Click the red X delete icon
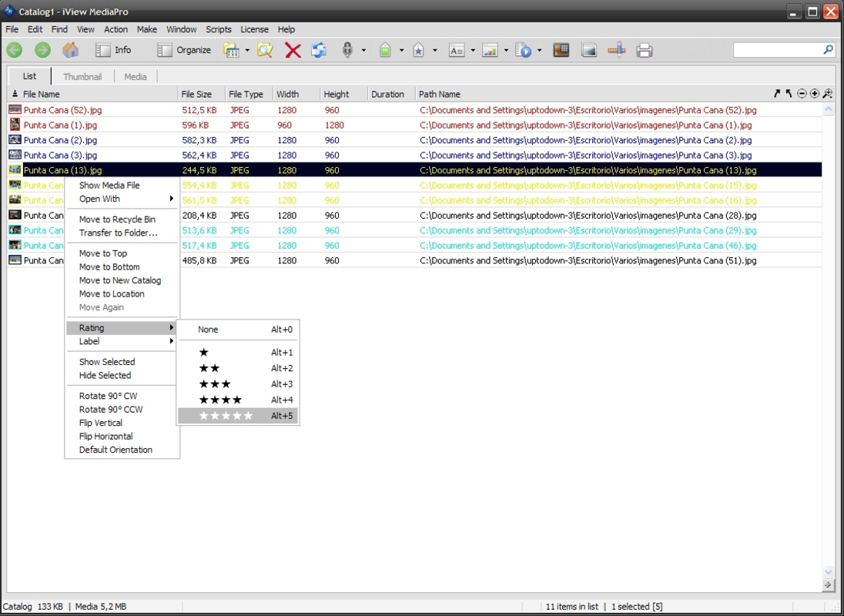This screenshot has width=844, height=616. 293,51
